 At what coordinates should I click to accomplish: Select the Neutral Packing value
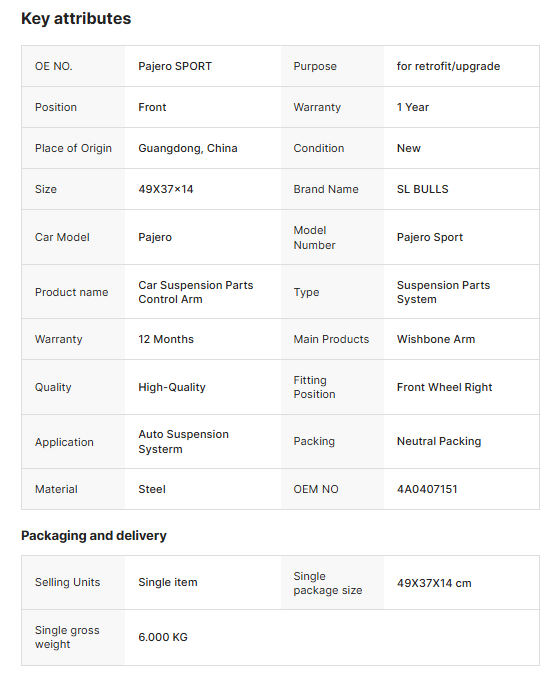pos(439,441)
